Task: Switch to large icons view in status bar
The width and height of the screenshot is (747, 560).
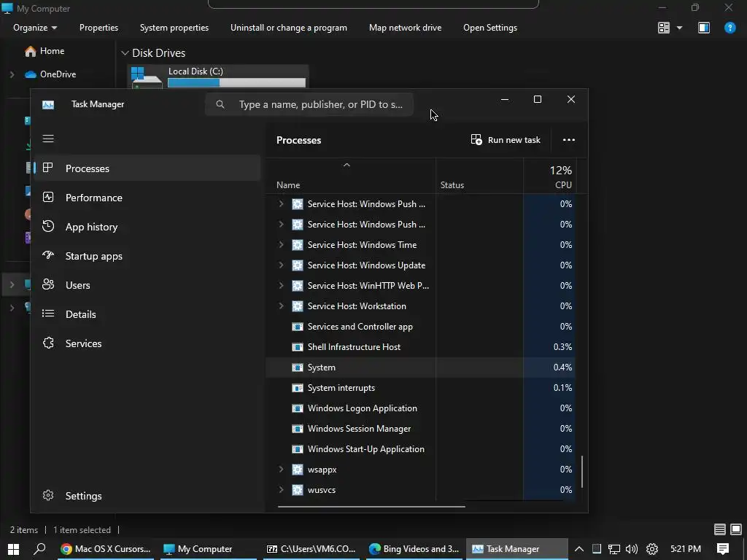Action: [736, 529]
